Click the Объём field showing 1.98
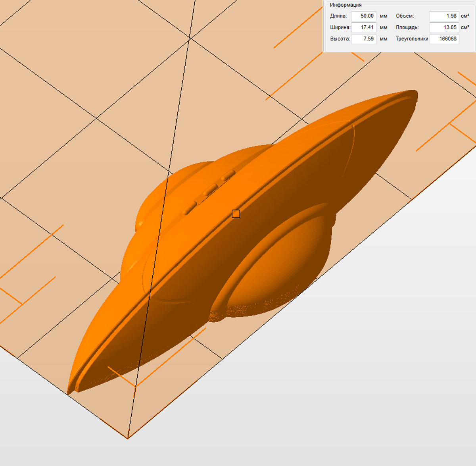The width and height of the screenshot is (476, 466). (444, 16)
